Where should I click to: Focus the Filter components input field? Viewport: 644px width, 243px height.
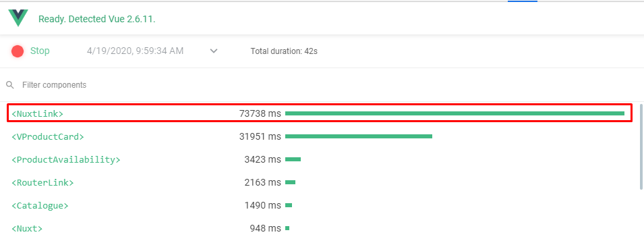(x=322, y=84)
